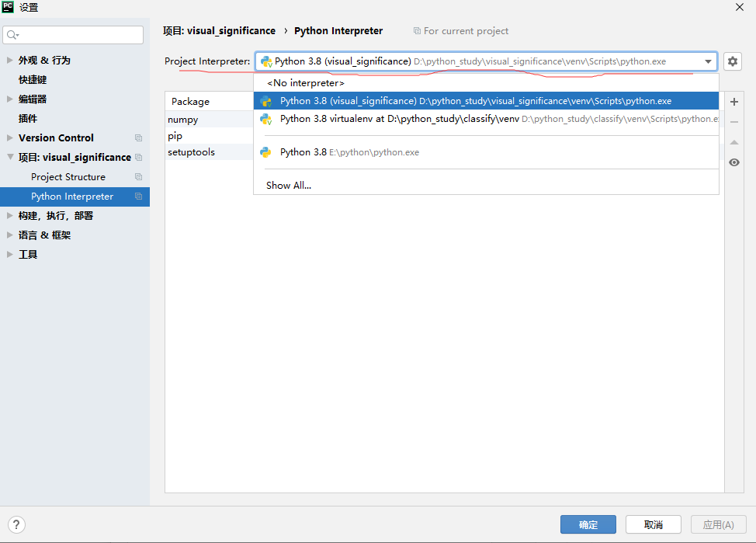The height and width of the screenshot is (543, 756).
Task: Click the For current project label
Action: 466,31
